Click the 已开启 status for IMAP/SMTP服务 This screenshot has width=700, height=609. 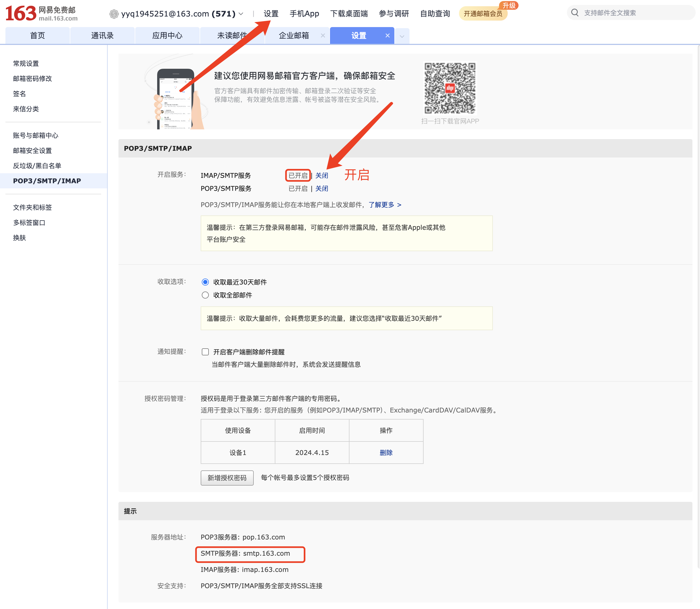pos(298,176)
